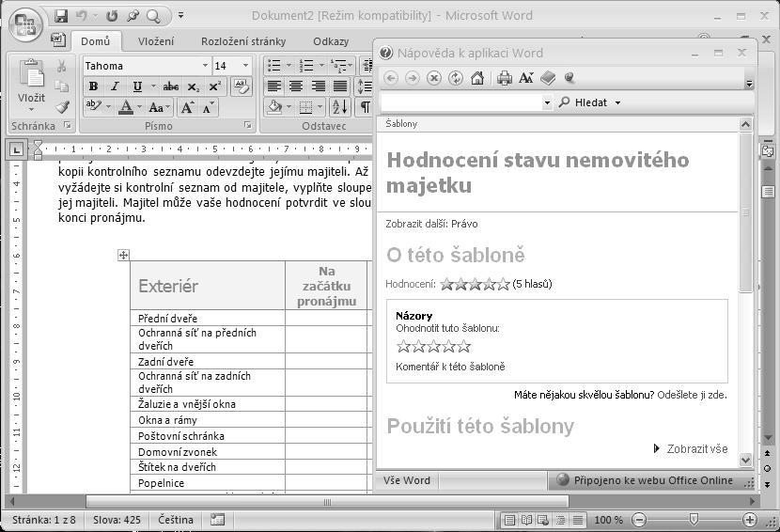780x532 pixels.
Task: Open the Tahoma font name dropdown
Action: click(205, 66)
